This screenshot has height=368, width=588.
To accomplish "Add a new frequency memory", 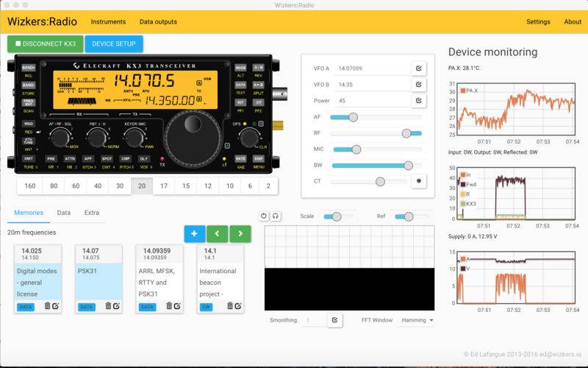I will coord(194,234).
